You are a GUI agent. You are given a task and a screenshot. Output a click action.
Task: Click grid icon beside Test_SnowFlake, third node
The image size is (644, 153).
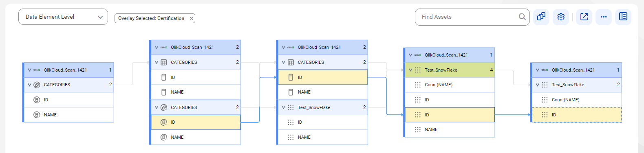tap(291, 107)
